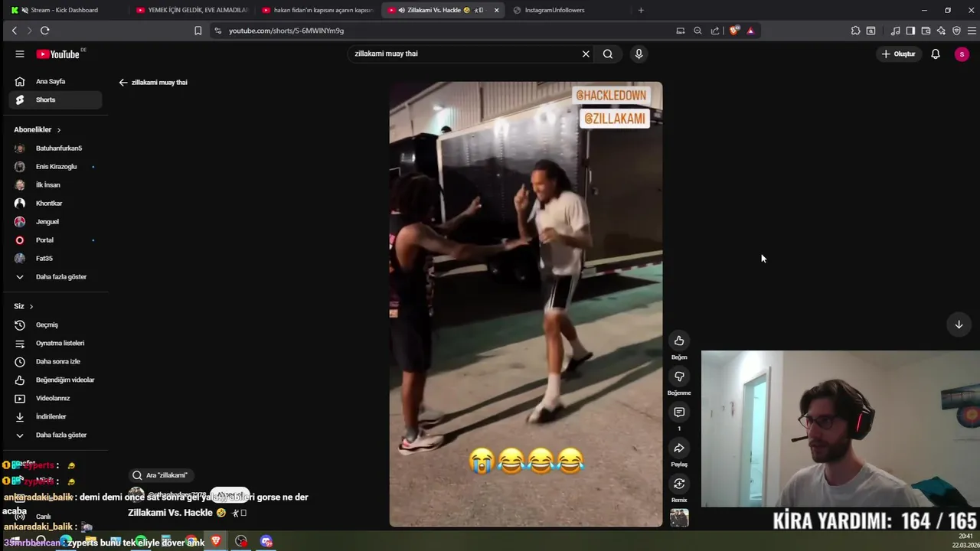Click the shorts video player
This screenshot has height=551, width=980.
click(x=526, y=305)
